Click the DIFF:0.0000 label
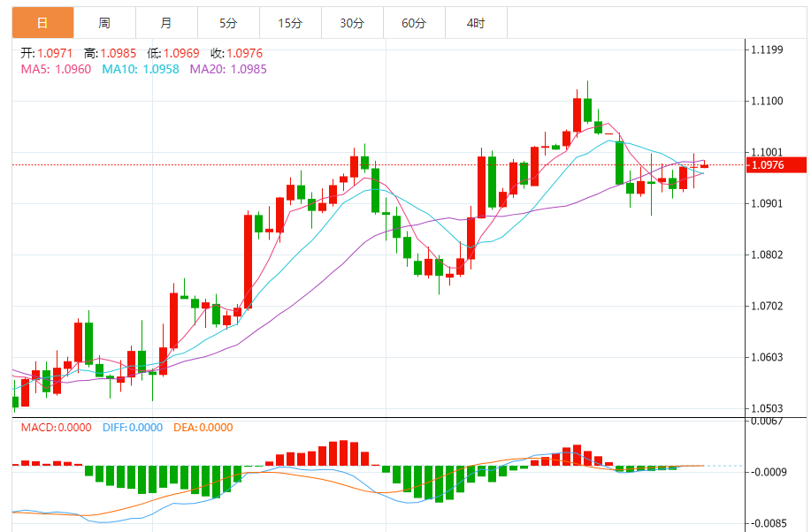This screenshot has width=811, height=532. pyautogui.click(x=133, y=428)
